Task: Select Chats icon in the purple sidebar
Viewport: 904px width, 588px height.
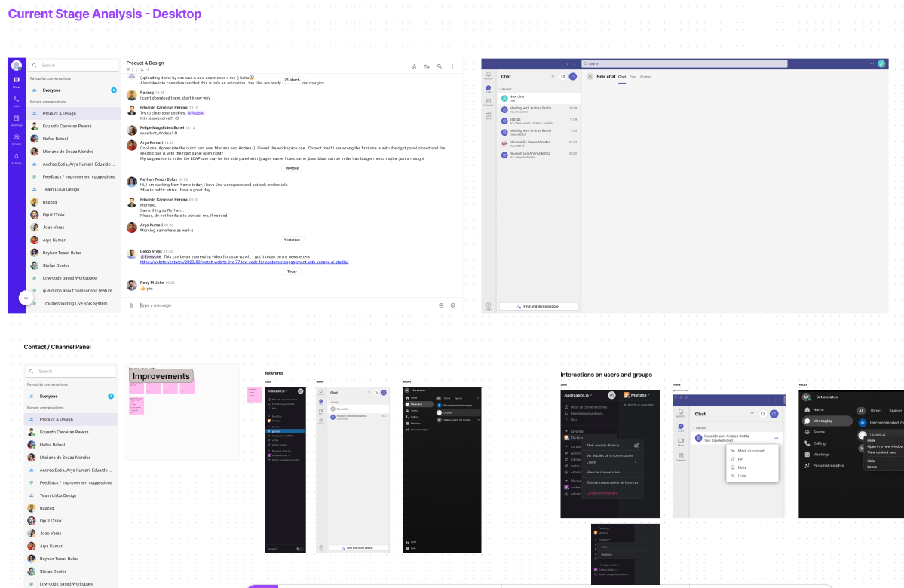Action: point(16,82)
